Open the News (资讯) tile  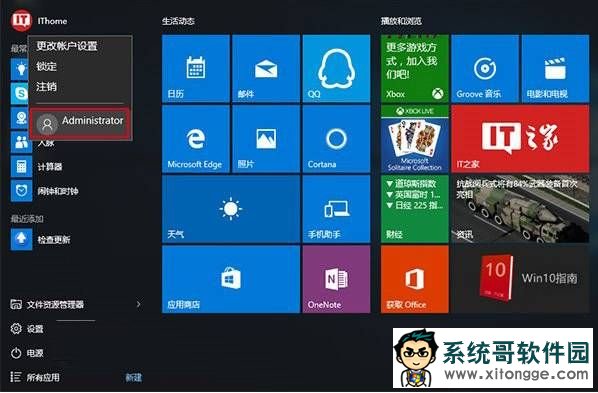click(x=520, y=209)
